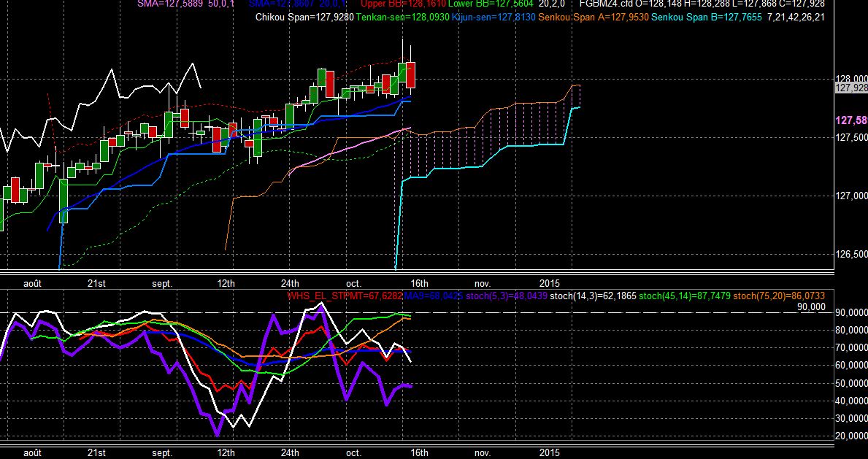Click 70,0000 on the stochastic scale
Screen dimensions: 868x459
click(x=852, y=347)
